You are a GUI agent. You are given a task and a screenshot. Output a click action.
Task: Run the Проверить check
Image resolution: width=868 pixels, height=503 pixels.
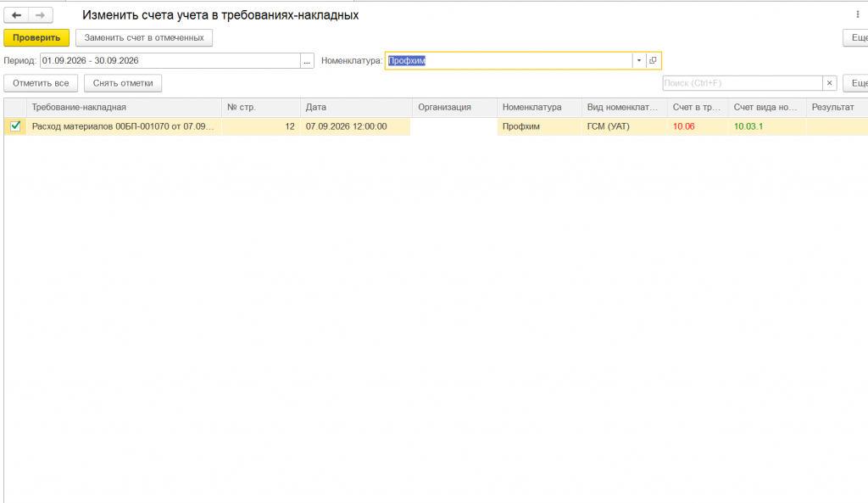click(x=36, y=37)
